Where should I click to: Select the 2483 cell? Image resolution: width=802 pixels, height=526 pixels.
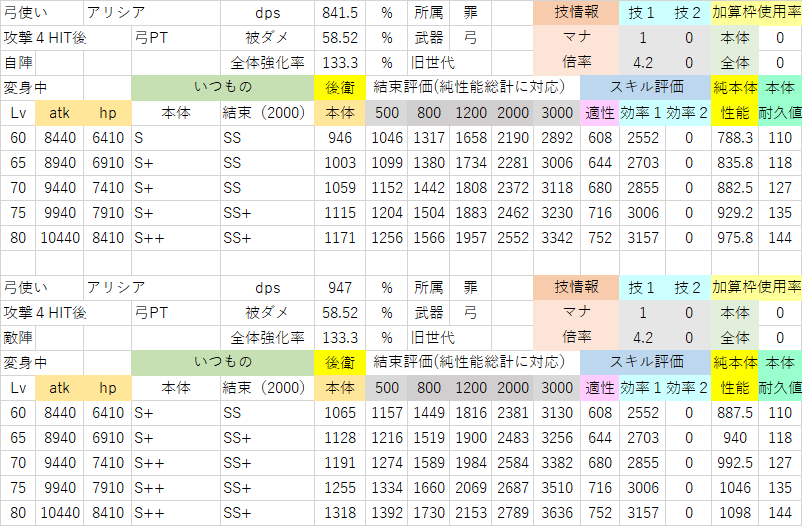(x=513, y=438)
